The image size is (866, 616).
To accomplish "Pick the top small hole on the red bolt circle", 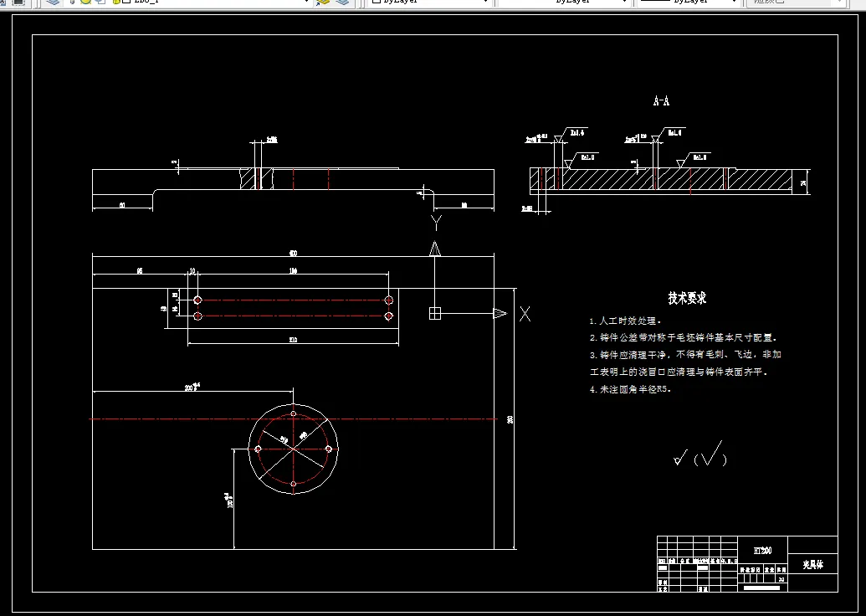I will click(294, 413).
